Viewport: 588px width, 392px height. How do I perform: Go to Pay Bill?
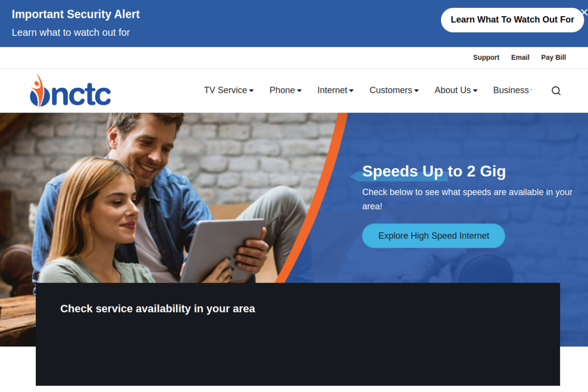(554, 57)
